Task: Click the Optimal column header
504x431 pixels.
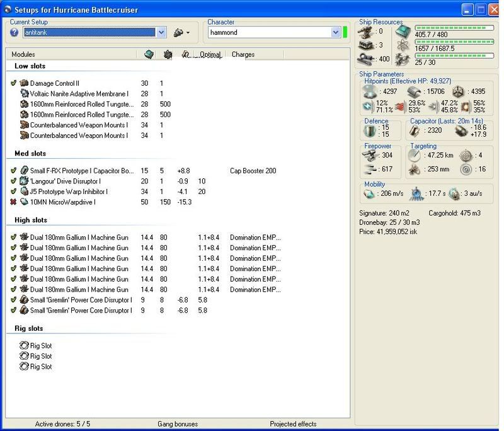Action: pos(210,54)
